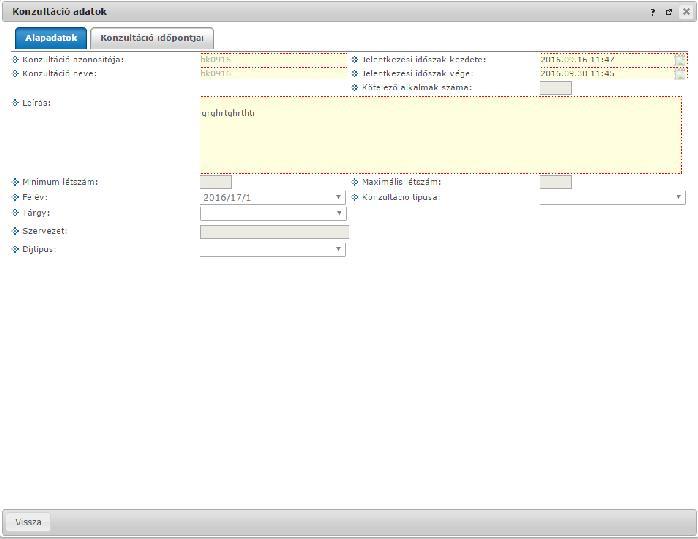698x539 pixels.
Task: Open the Konzultáció időpontjai tab
Action: pyautogui.click(x=152, y=38)
